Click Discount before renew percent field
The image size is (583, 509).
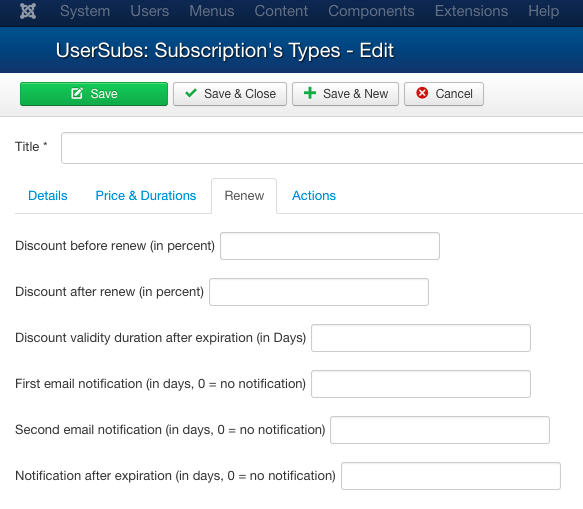[330, 246]
